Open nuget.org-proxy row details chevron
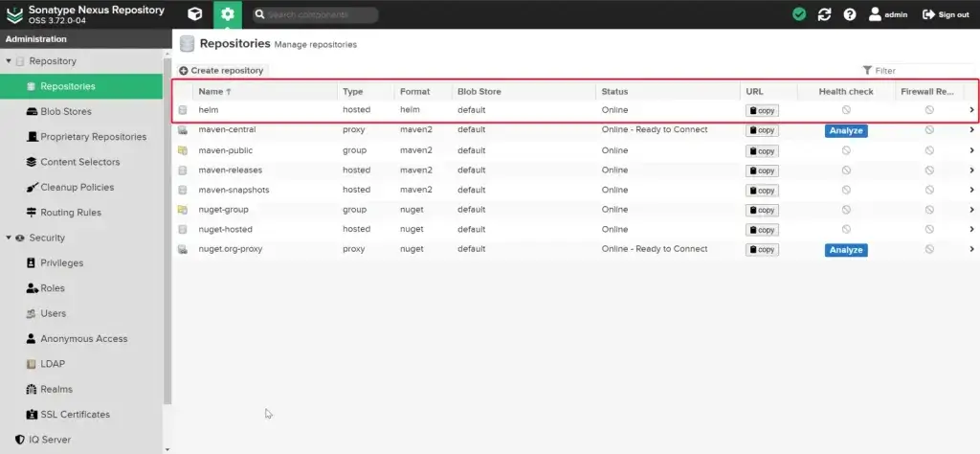 click(x=972, y=249)
